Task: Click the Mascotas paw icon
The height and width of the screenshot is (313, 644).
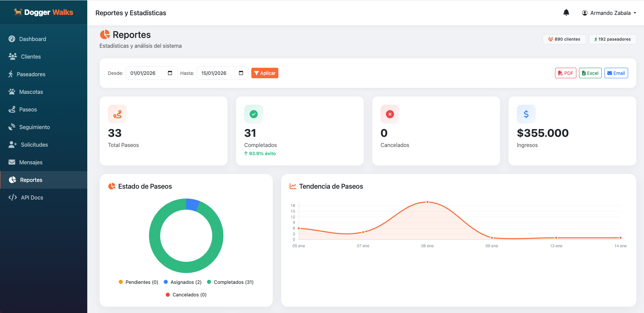Action: pos(12,92)
